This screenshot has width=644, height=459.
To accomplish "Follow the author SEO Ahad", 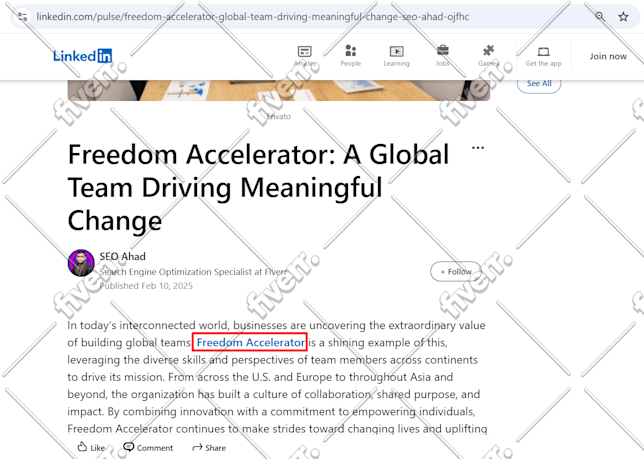I will [456, 271].
